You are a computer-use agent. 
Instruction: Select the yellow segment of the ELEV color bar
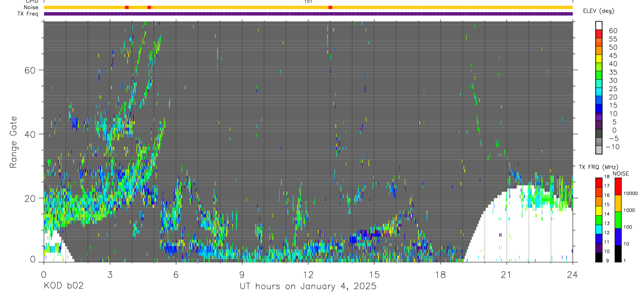600,59
